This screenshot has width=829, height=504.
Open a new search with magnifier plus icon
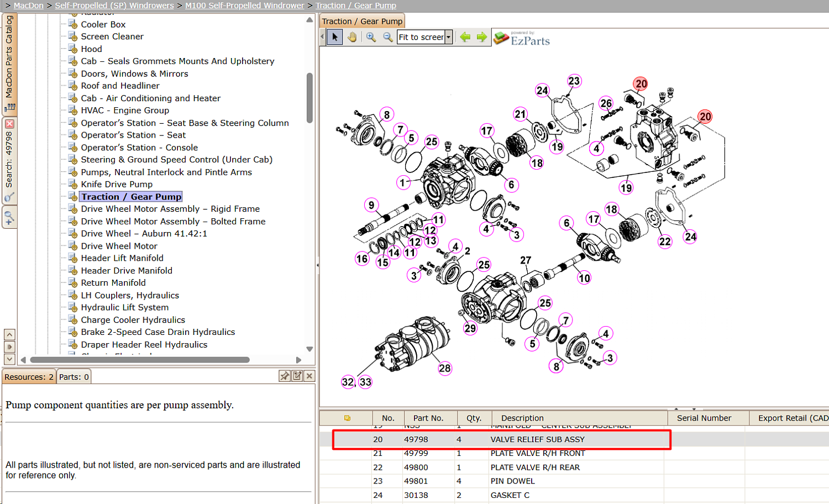point(9,218)
